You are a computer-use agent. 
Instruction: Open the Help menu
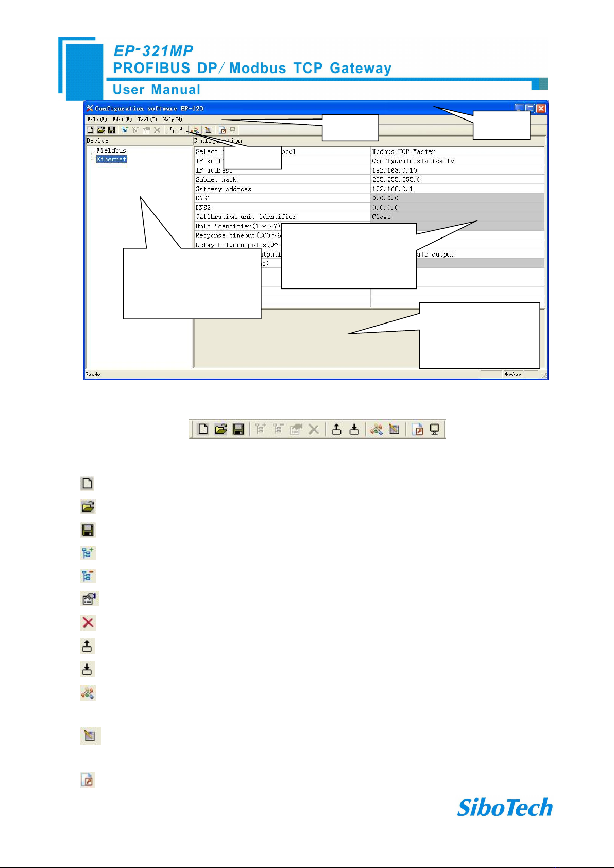pos(173,120)
